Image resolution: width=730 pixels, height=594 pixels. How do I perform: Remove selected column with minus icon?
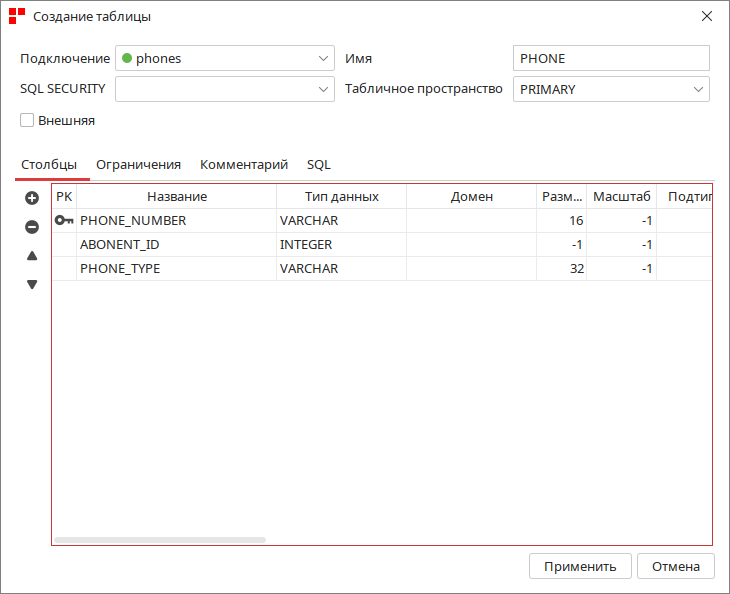point(32,227)
